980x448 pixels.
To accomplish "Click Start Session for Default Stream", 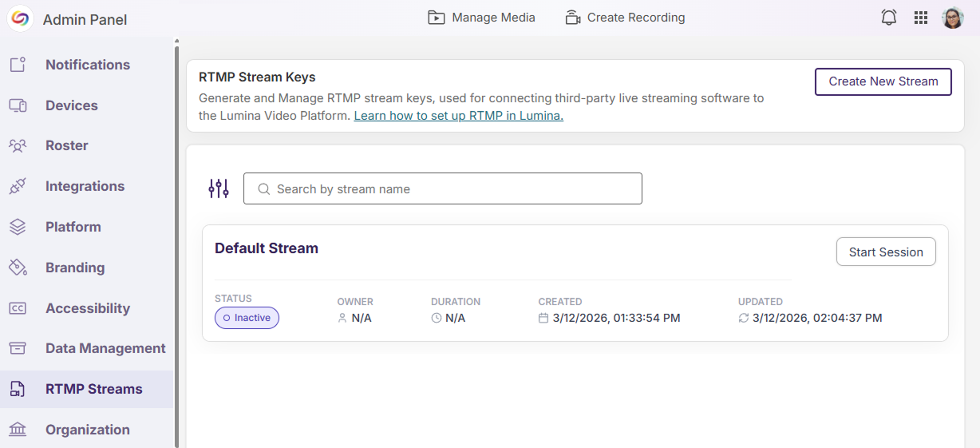I will click(x=886, y=252).
